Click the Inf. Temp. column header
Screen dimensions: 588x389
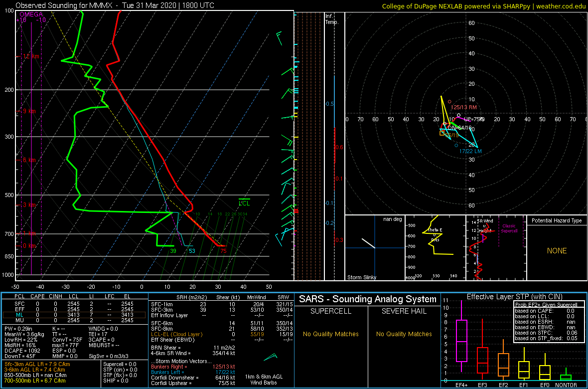coord(332,19)
